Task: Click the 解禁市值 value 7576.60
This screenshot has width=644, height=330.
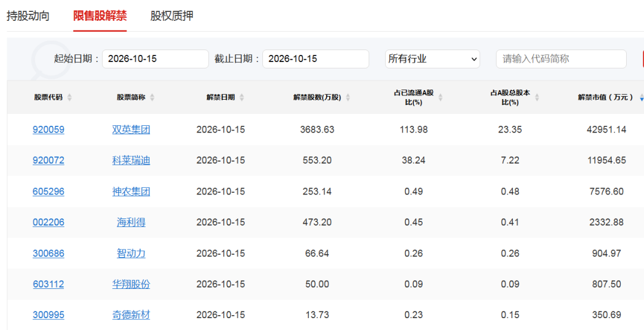Action: pyautogui.click(x=606, y=192)
